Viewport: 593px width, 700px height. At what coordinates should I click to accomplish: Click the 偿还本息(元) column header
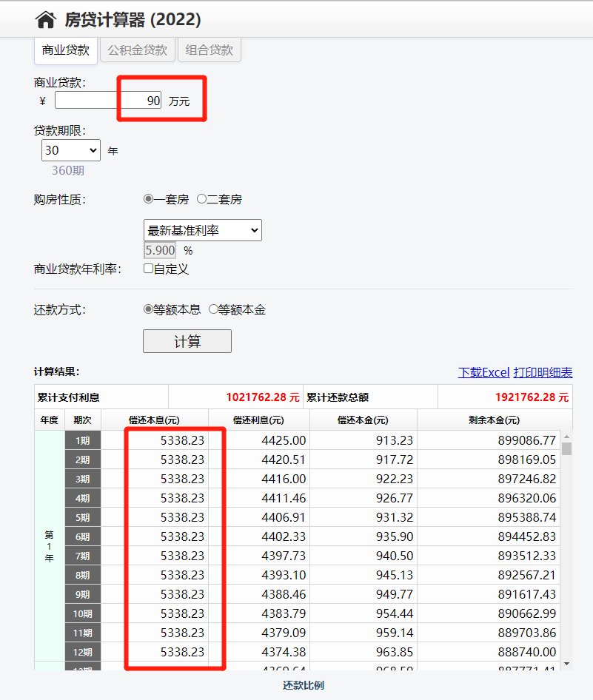[x=154, y=420]
